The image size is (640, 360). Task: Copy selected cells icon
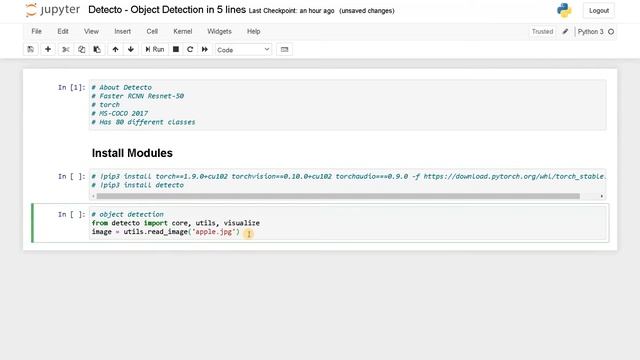[x=81, y=49]
